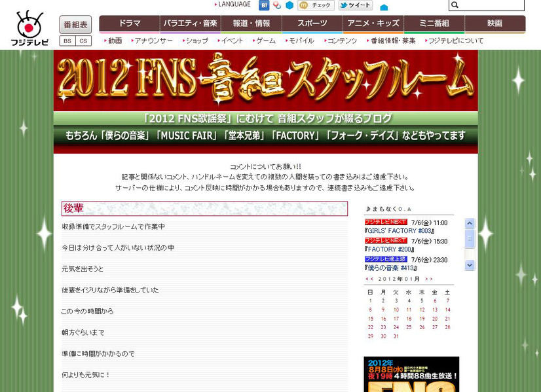Click the text 後輩をイジリながら準備をしていた
The width and height of the screenshot is (541, 392).
pos(110,291)
